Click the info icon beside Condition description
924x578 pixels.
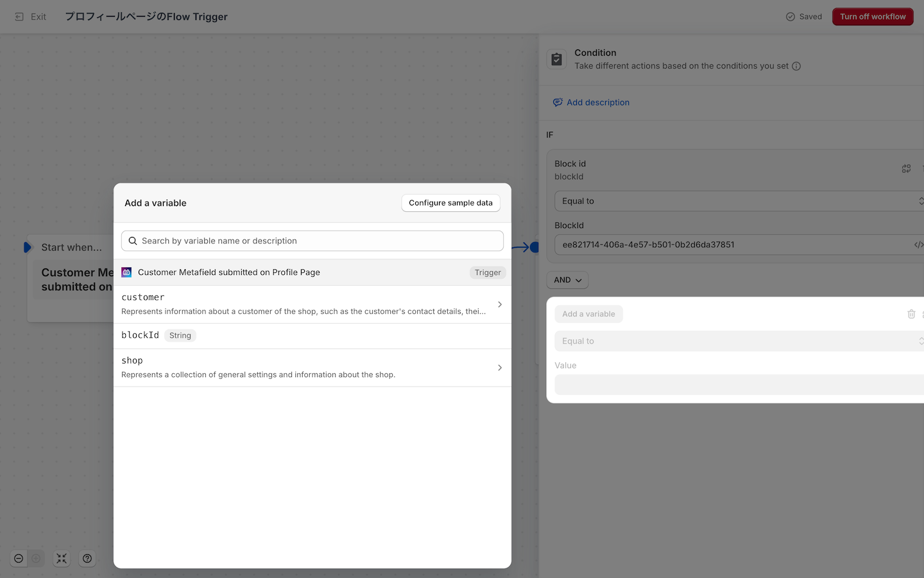796,66
